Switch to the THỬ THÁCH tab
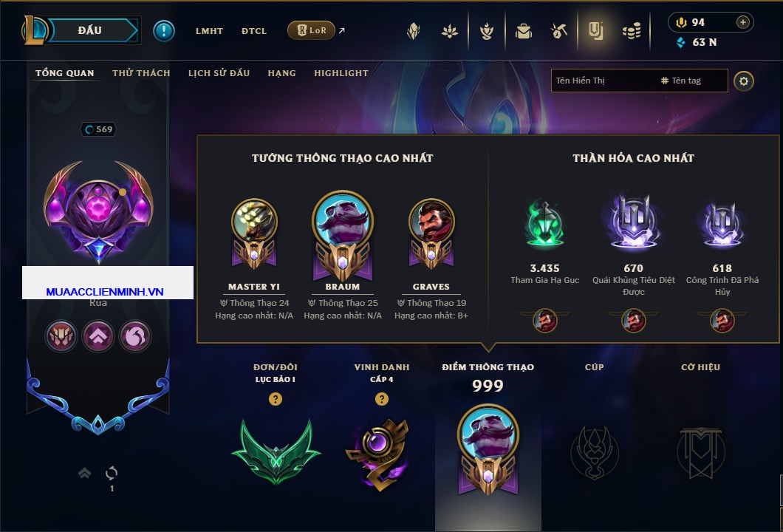 point(141,73)
